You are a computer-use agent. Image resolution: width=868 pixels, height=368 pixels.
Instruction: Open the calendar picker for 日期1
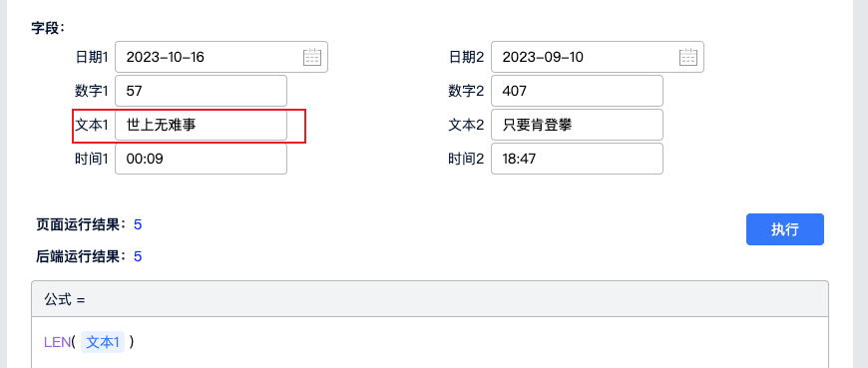point(311,57)
